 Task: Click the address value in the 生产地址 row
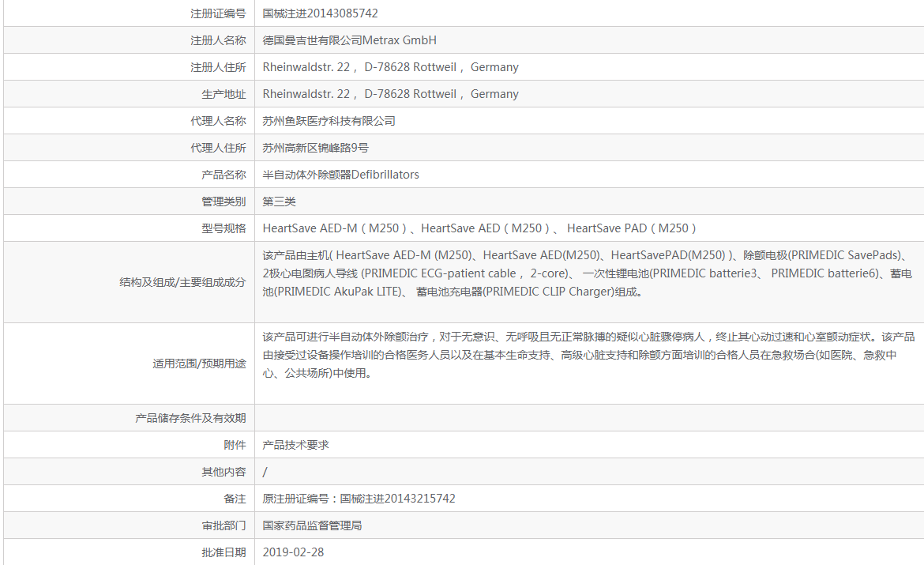[391, 94]
